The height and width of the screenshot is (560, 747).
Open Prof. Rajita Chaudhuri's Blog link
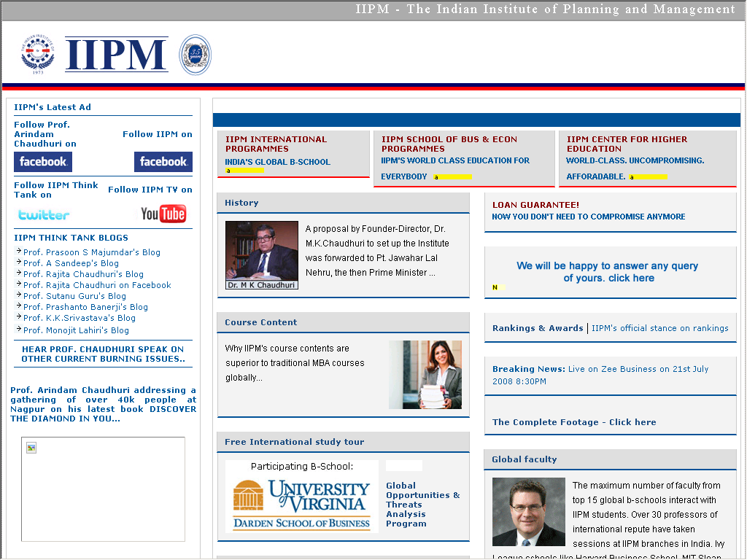[x=83, y=274]
